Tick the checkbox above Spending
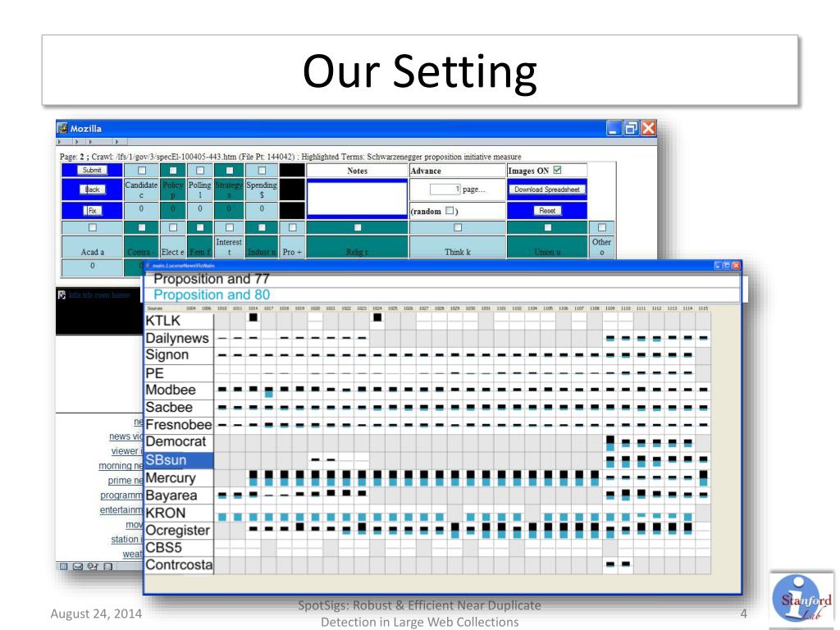Screen dimensions: 840x630 tap(262, 171)
